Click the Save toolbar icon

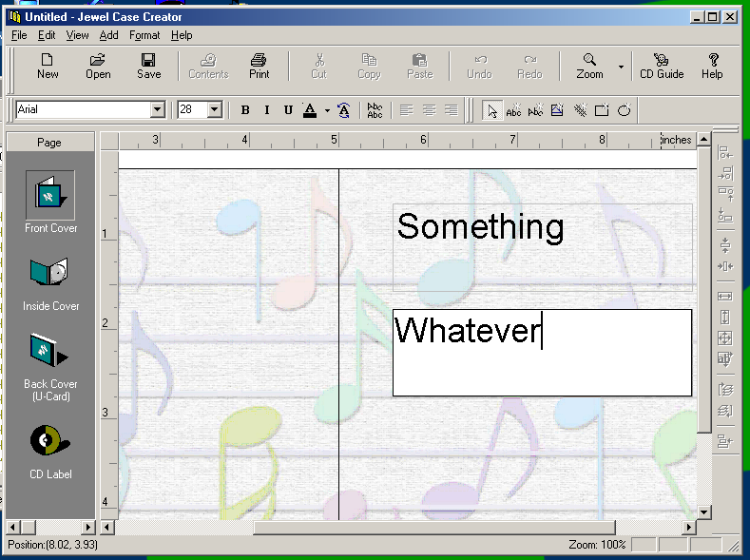pos(148,66)
